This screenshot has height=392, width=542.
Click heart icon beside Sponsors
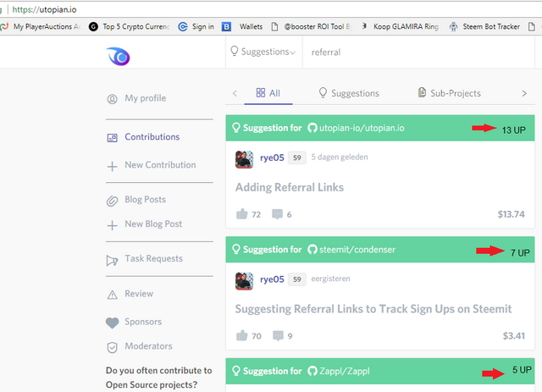pyautogui.click(x=112, y=323)
